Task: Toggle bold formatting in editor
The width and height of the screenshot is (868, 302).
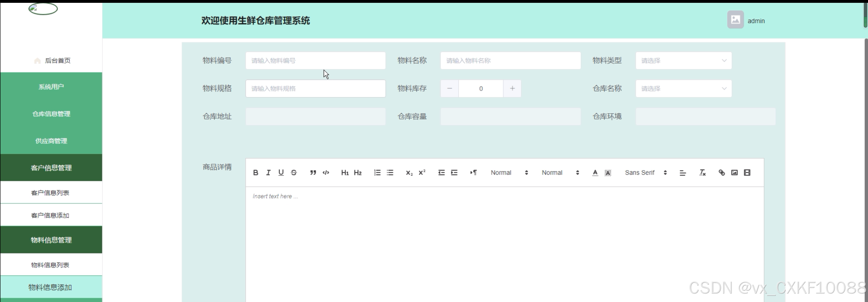Action: point(256,172)
